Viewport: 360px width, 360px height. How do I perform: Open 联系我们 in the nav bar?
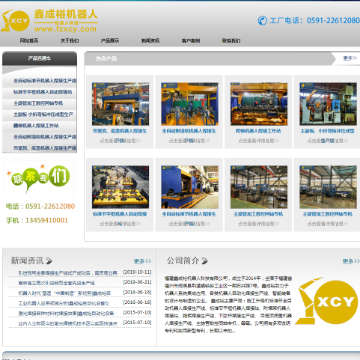pos(231,41)
